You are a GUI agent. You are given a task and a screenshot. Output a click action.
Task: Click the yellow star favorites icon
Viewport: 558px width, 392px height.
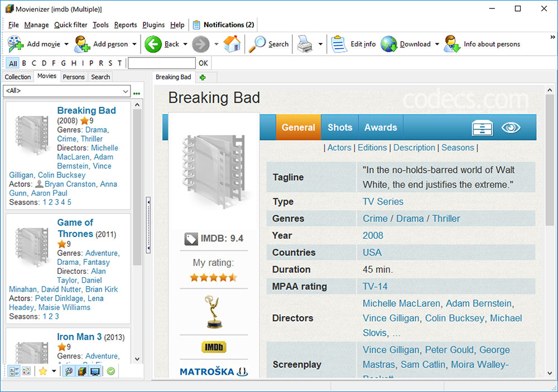43,371
